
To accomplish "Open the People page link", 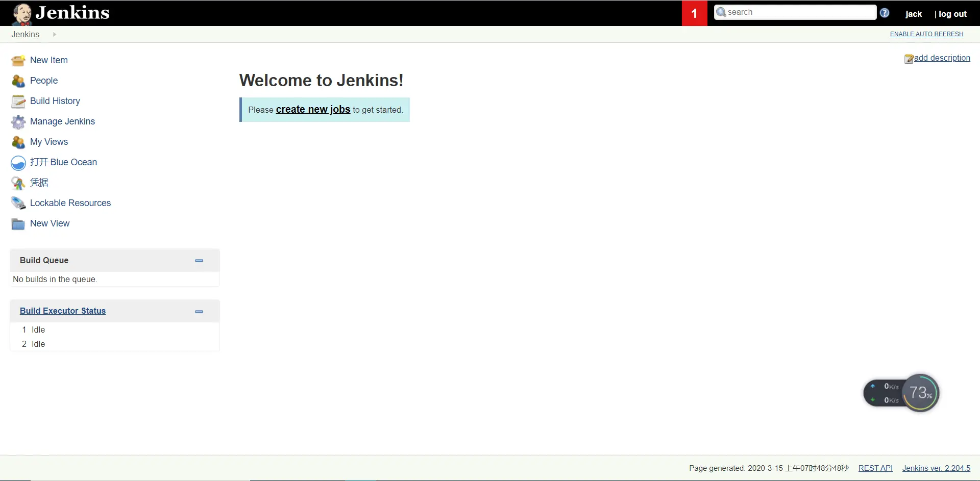I will coord(44,81).
